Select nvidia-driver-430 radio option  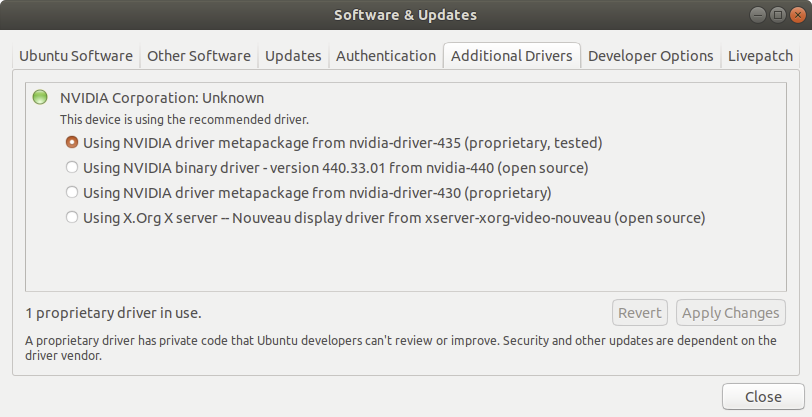[72, 192]
